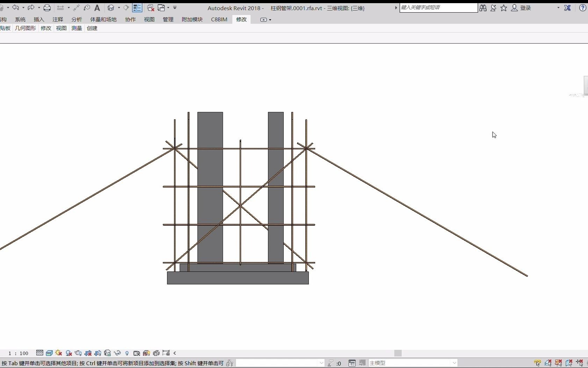Click the Help question mark button

(x=582, y=8)
